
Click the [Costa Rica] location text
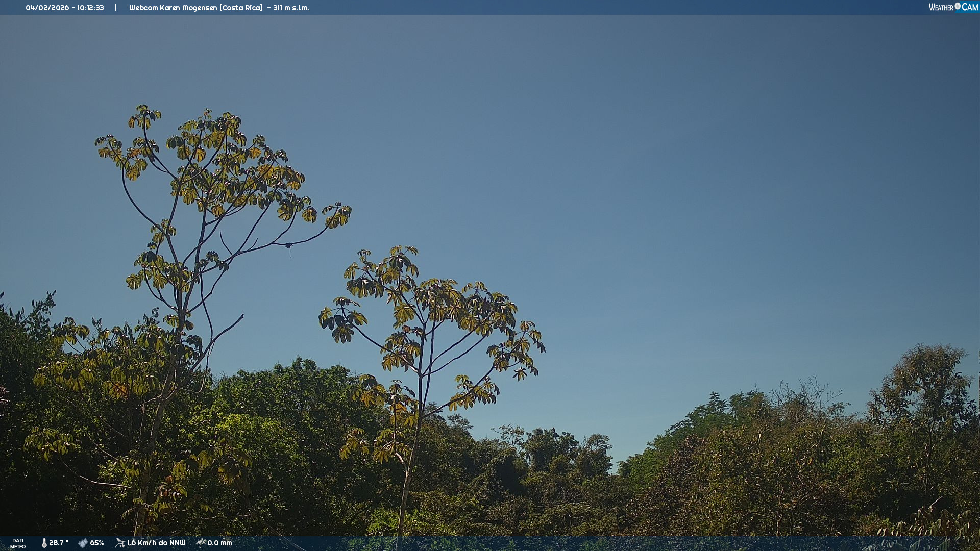click(x=241, y=8)
